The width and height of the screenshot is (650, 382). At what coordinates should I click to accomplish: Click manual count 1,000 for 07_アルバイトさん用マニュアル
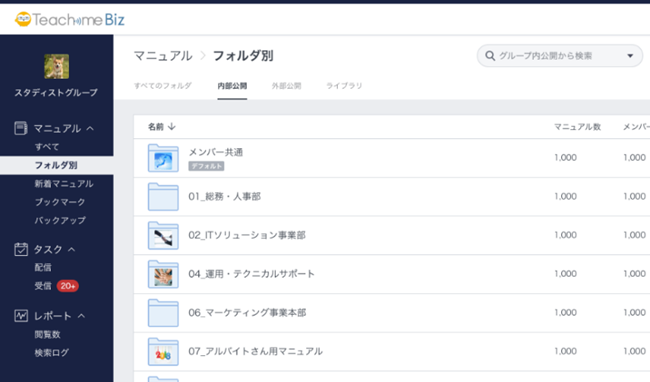tap(565, 351)
